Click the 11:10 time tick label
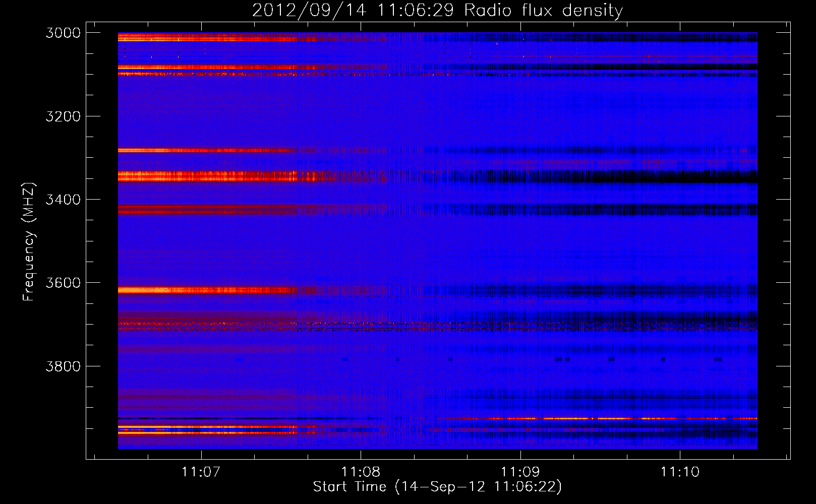The image size is (816, 504). tap(680, 472)
